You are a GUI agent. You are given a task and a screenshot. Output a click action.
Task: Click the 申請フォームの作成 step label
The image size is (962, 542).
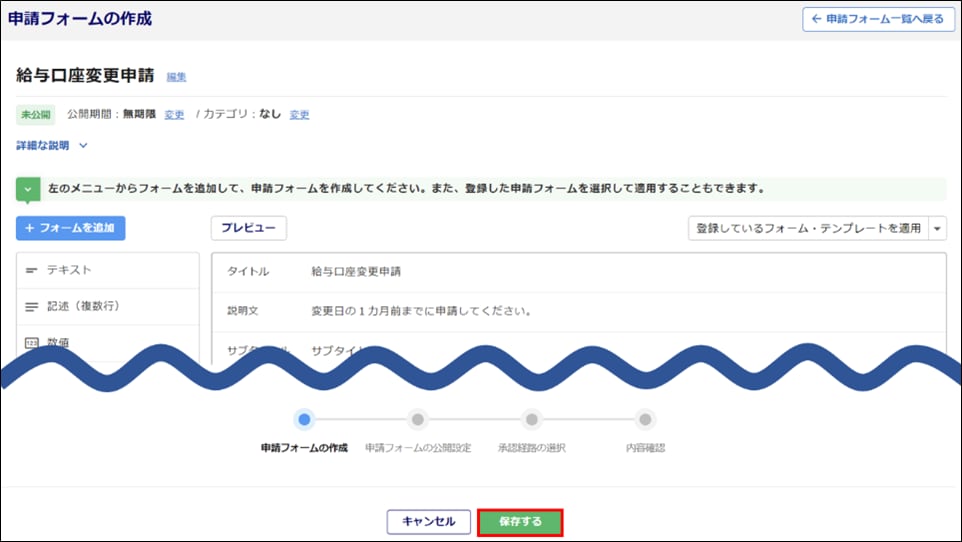tap(304, 448)
